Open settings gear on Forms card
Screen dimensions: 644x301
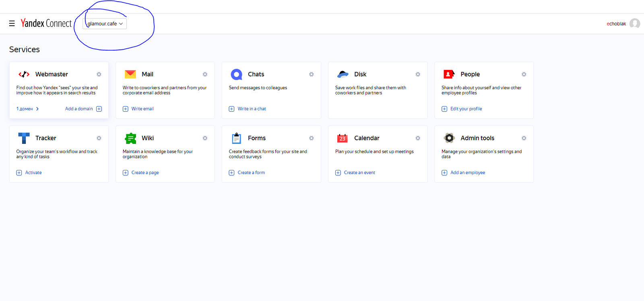coord(311,138)
